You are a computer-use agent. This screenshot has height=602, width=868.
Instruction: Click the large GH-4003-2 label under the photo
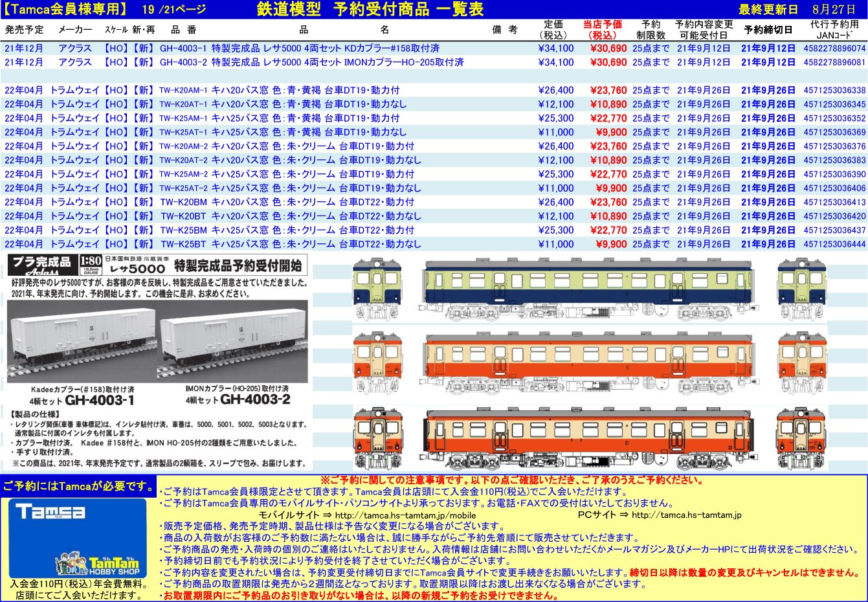tap(255, 399)
